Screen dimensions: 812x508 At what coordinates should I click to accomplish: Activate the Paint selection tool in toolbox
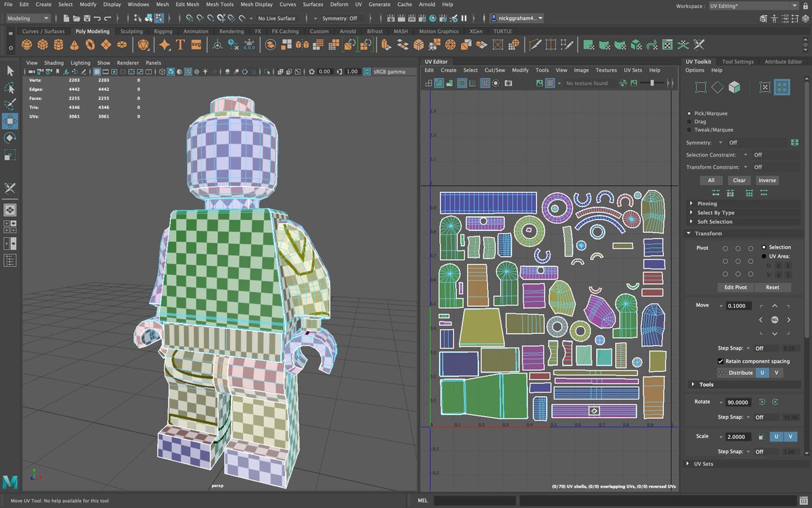tap(10, 104)
